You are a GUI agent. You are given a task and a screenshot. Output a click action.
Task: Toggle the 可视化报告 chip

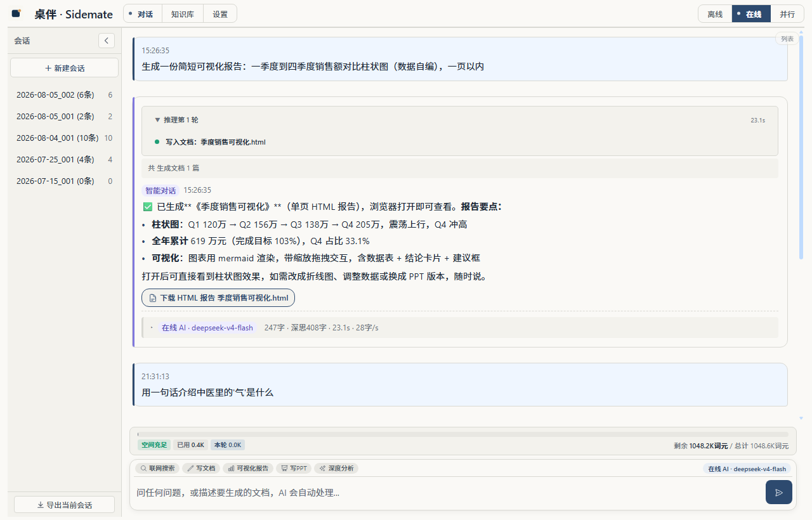247,468
